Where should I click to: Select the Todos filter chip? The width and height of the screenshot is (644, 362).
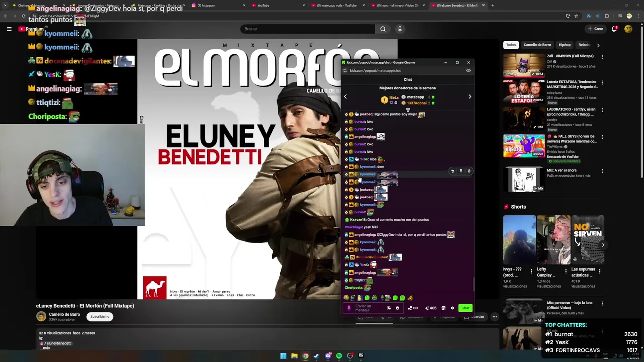coord(511,45)
